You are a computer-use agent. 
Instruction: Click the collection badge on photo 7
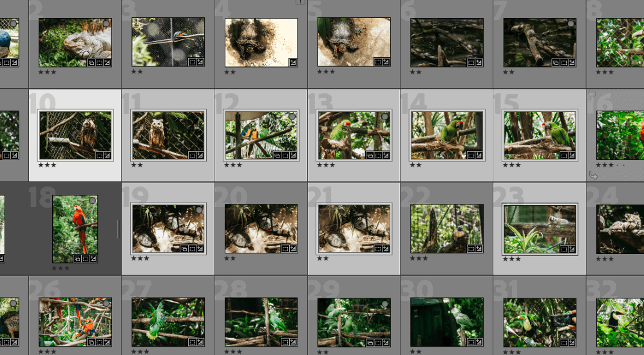coord(556,63)
